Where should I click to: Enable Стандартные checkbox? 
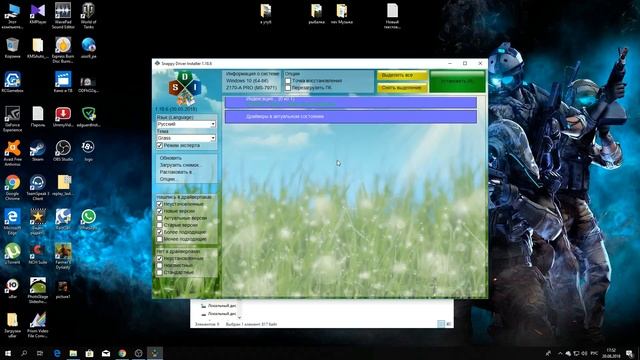click(x=160, y=272)
